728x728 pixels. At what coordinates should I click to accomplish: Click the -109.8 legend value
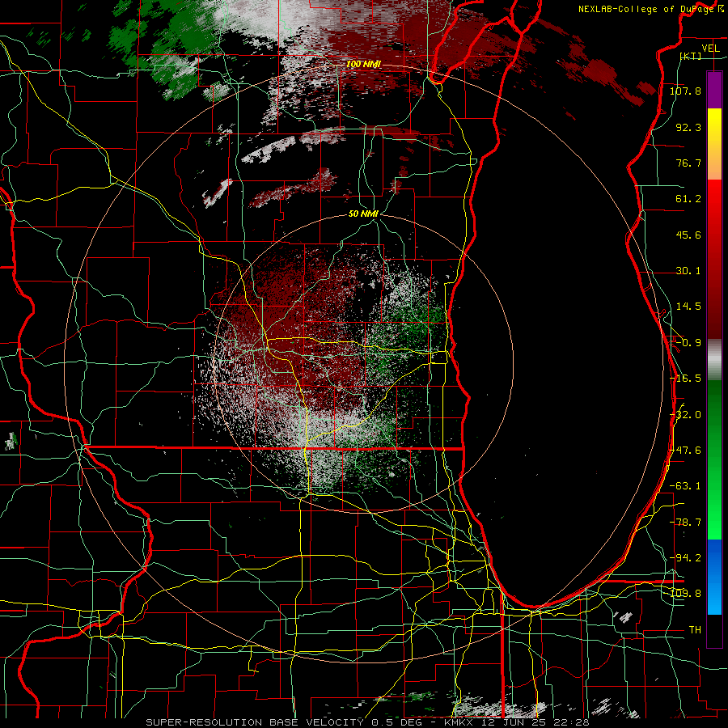tap(685, 594)
